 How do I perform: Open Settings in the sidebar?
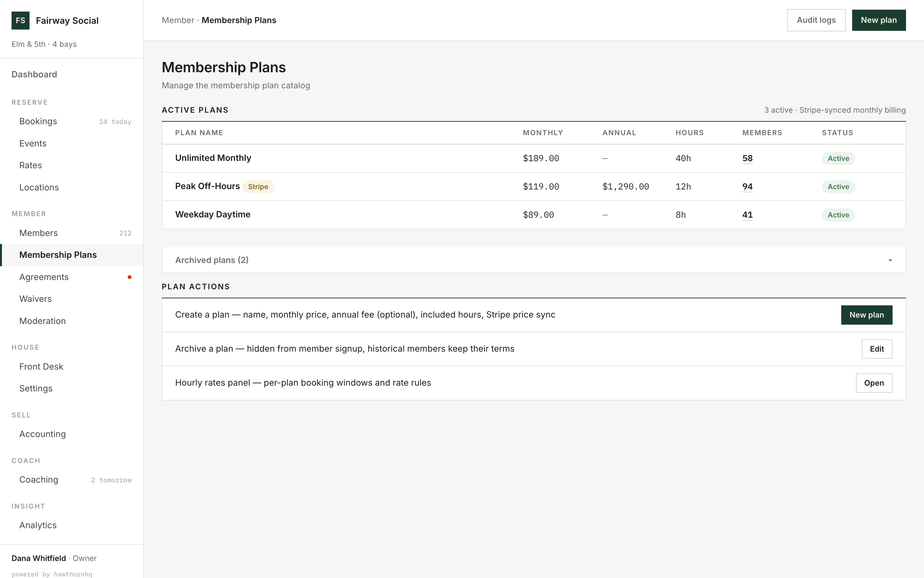point(72,389)
